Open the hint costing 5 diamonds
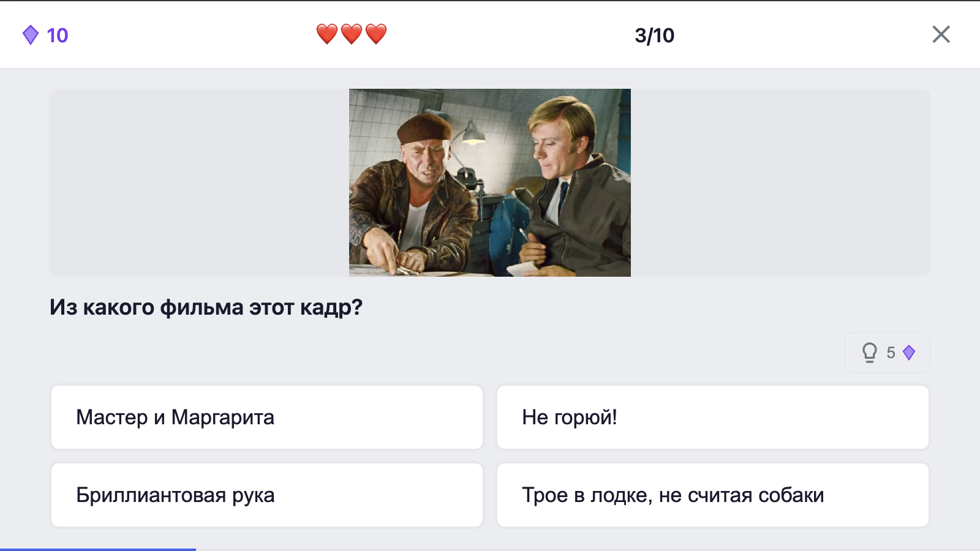The width and height of the screenshot is (980, 551). point(887,352)
